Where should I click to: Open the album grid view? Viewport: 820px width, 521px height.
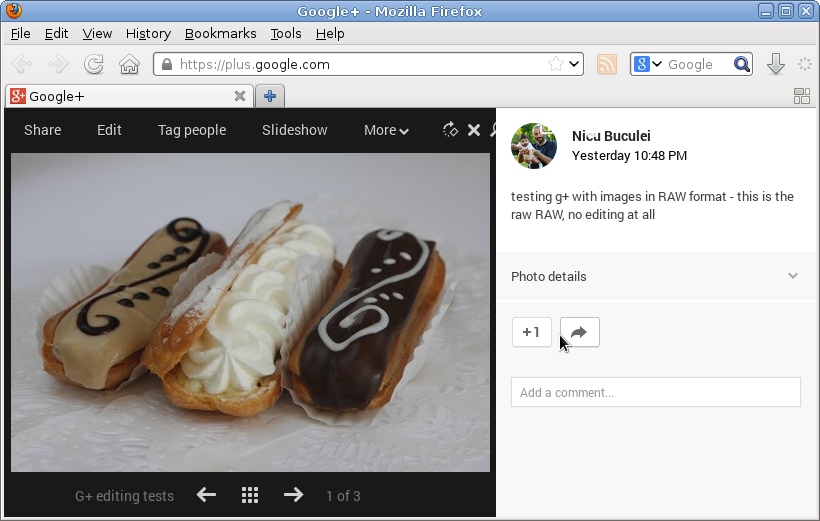coord(250,495)
